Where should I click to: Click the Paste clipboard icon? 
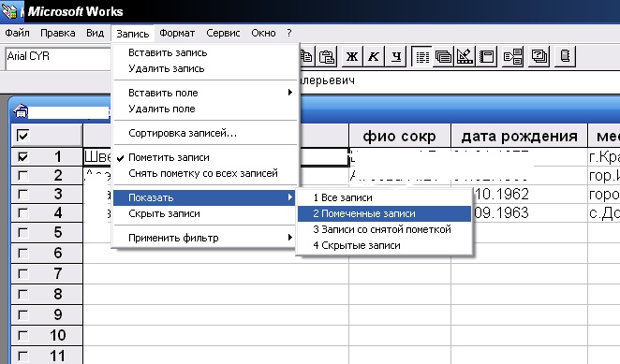click(x=328, y=56)
